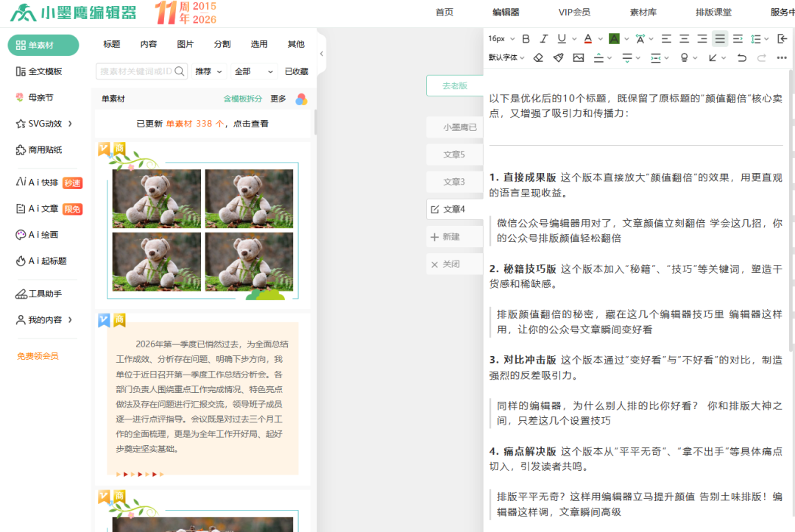Expand the background color picker arrow

pyautogui.click(x=626, y=38)
